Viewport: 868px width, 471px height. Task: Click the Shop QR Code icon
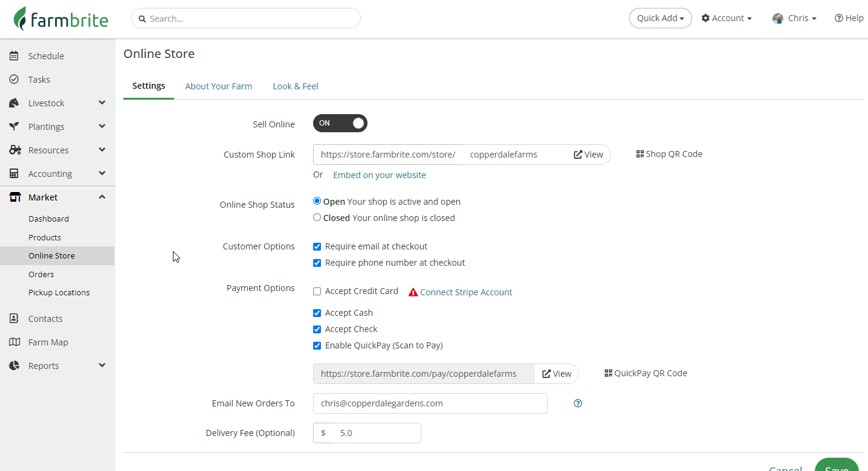click(640, 154)
